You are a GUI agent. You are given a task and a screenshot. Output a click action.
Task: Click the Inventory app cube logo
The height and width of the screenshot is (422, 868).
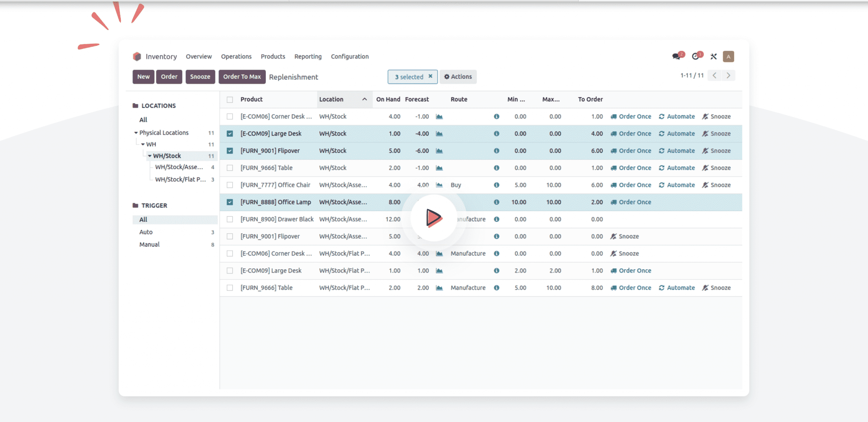coord(136,56)
